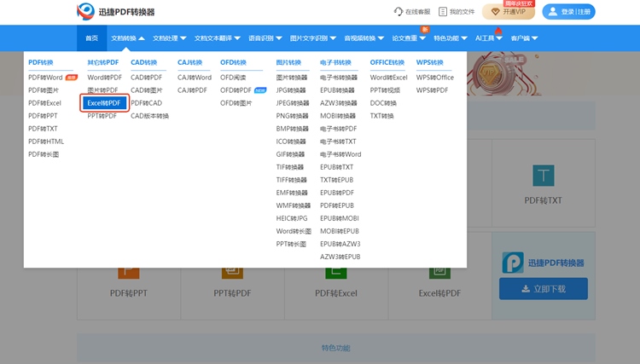The height and width of the screenshot is (364, 640).
Task: Open Word转Excel menu entry
Action: [x=388, y=78]
